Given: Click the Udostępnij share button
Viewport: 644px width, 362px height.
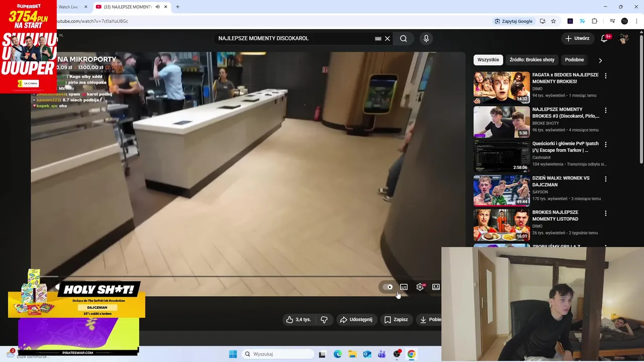Looking at the screenshot, I should (356, 319).
